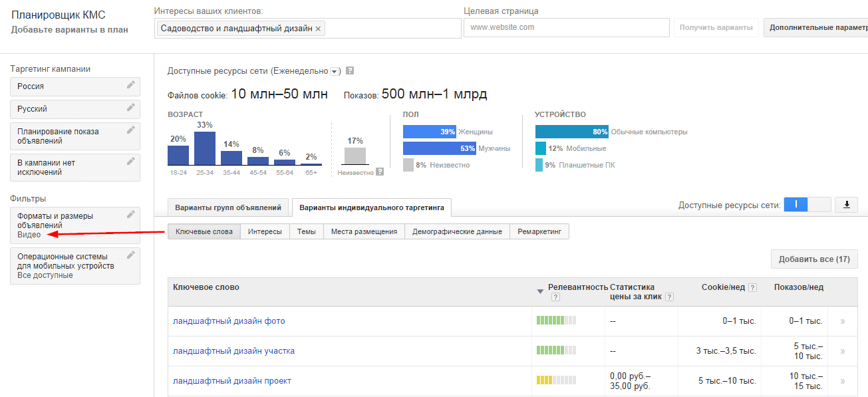Click add arrow for ландшафтный дизайн фото row

tap(843, 321)
